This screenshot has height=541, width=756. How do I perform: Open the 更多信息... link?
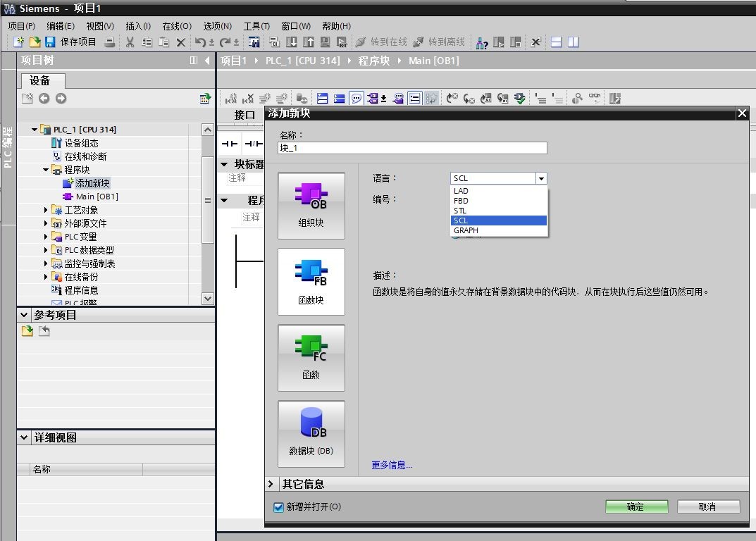[x=392, y=465]
